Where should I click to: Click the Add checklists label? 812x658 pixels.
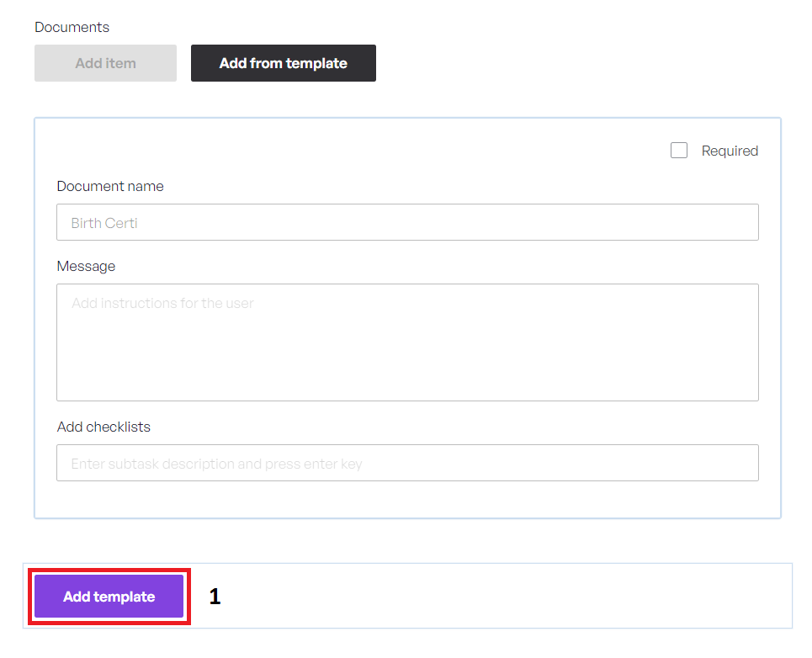(x=103, y=427)
